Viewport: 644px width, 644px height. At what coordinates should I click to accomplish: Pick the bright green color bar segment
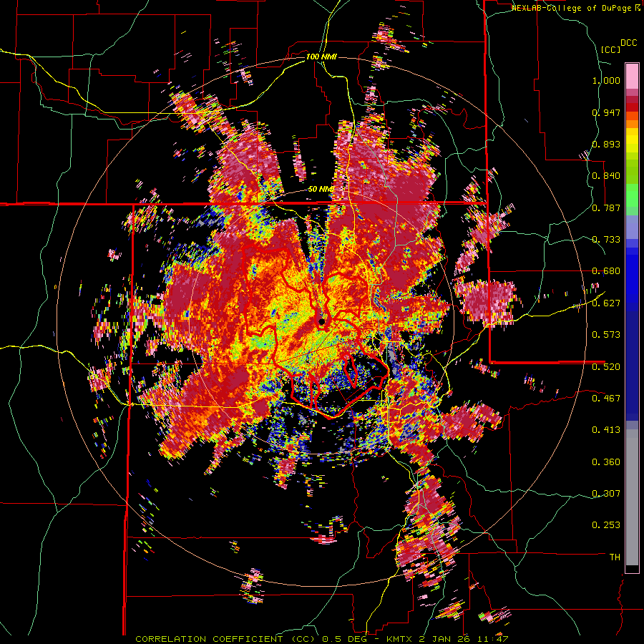[x=632, y=194]
